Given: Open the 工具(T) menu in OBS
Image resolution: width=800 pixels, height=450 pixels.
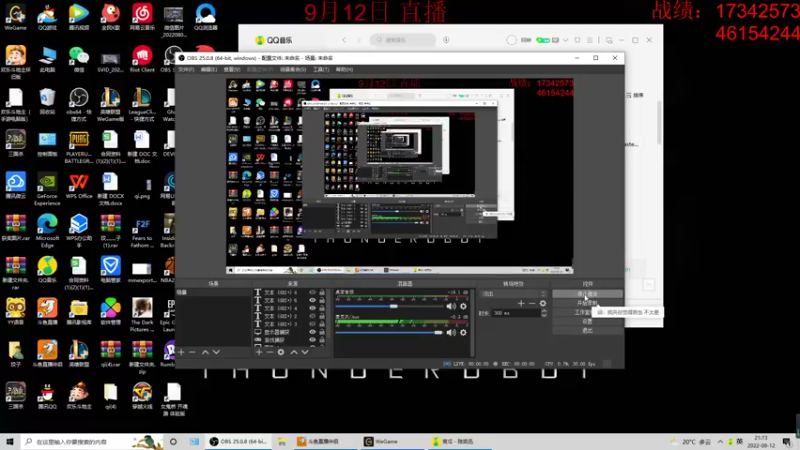Looking at the screenshot, I should pyautogui.click(x=321, y=69).
